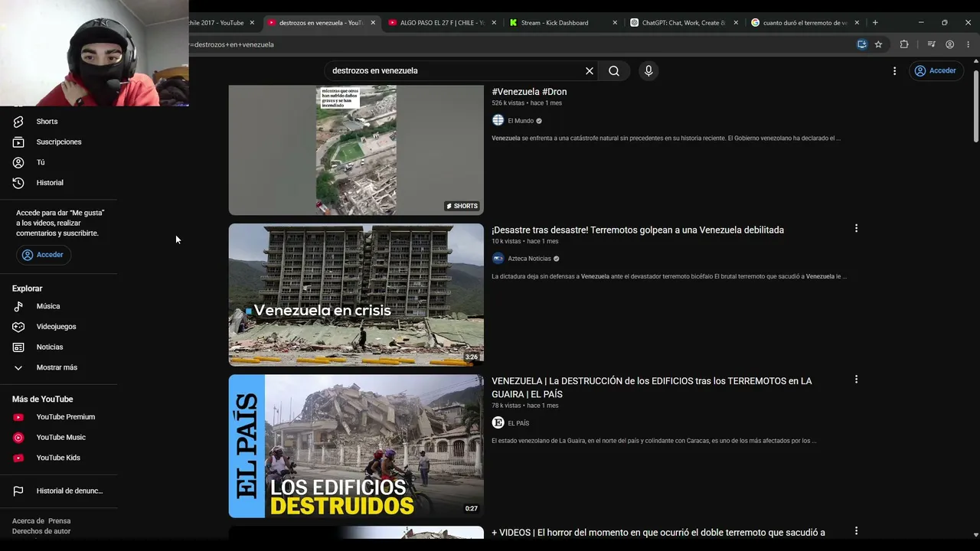This screenshot has width=980, height=551.
Task: Click the Videojuegos controller icon under Explorar
Action: [18, 327]
